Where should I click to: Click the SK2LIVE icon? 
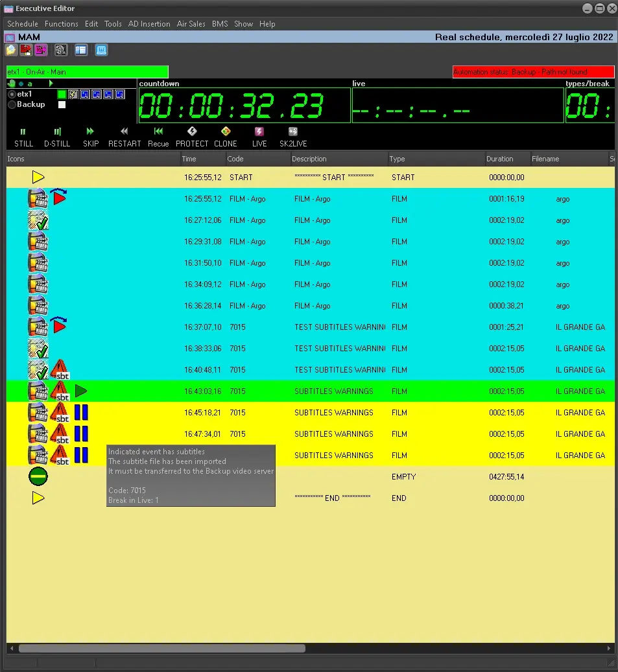point(292,132)
